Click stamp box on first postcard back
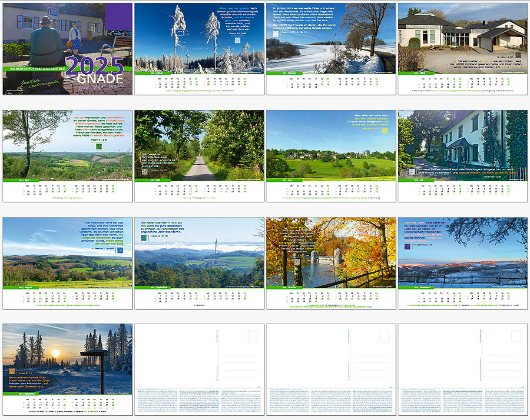 [x=253, y=336]
